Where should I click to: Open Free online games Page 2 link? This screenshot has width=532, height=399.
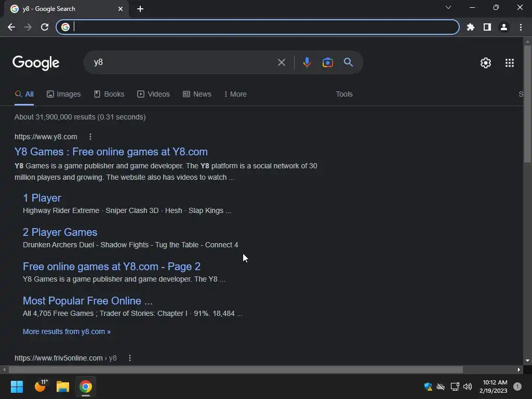[x=111, y=267]
